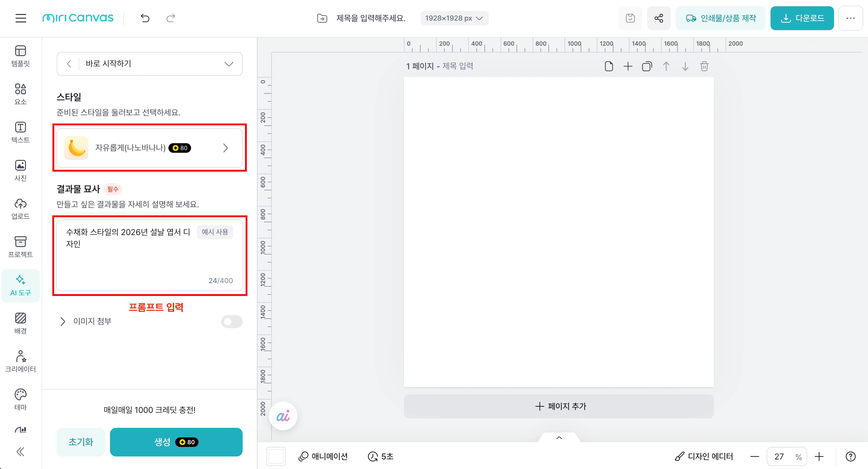Click the undo arrow icon
The image size is (868, 469).
(145, 18)
